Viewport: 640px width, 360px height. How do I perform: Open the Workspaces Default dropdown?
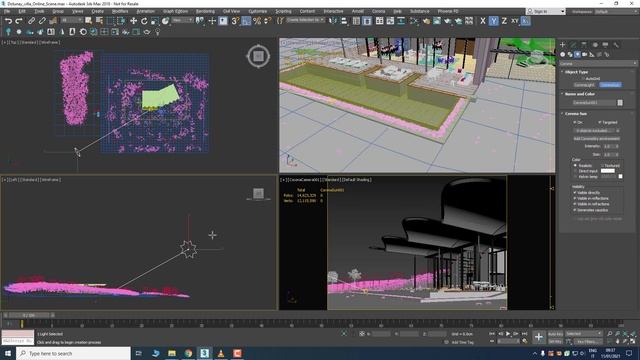click(x=616, y=11)
